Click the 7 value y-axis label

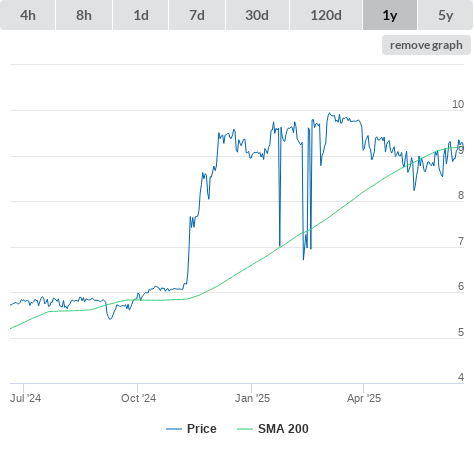coord(461,241)
